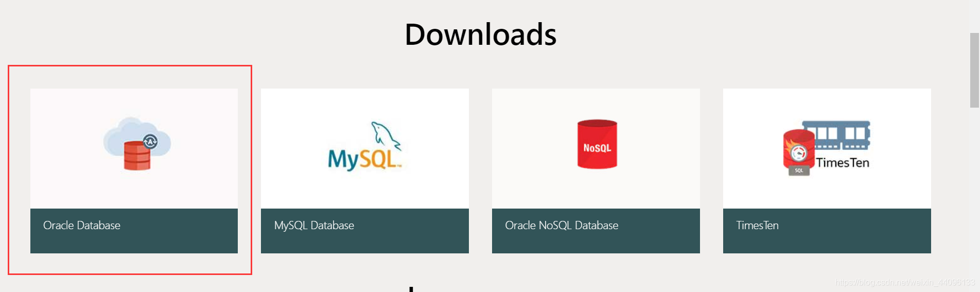Viewport: 980px width, 292px height.
Task: Open the Oracle Database label link
Action: (x=82, y=226)
